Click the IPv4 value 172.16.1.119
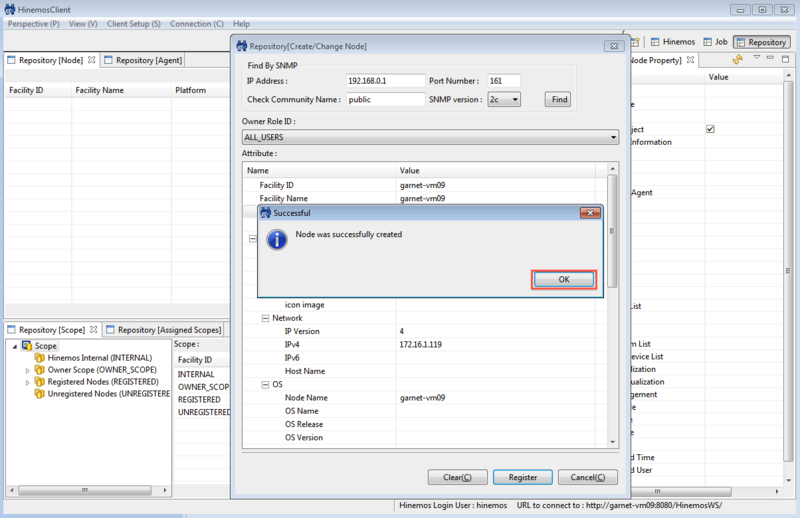The height and width of the screenshot is (518, 800). [420, 344]
